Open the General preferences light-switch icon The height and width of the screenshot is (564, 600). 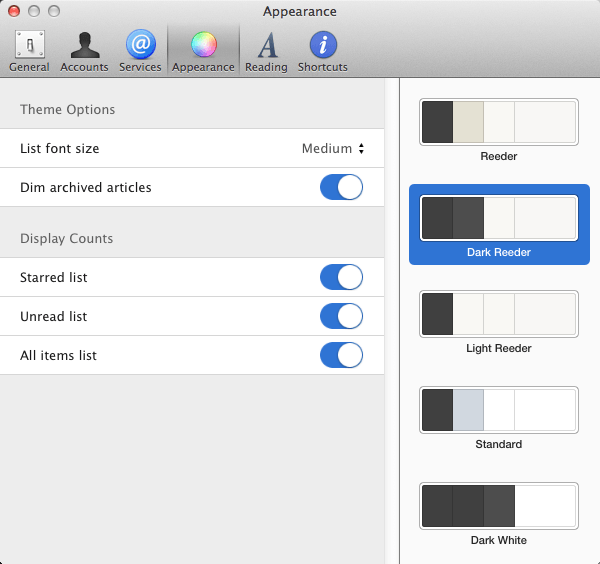30,44
